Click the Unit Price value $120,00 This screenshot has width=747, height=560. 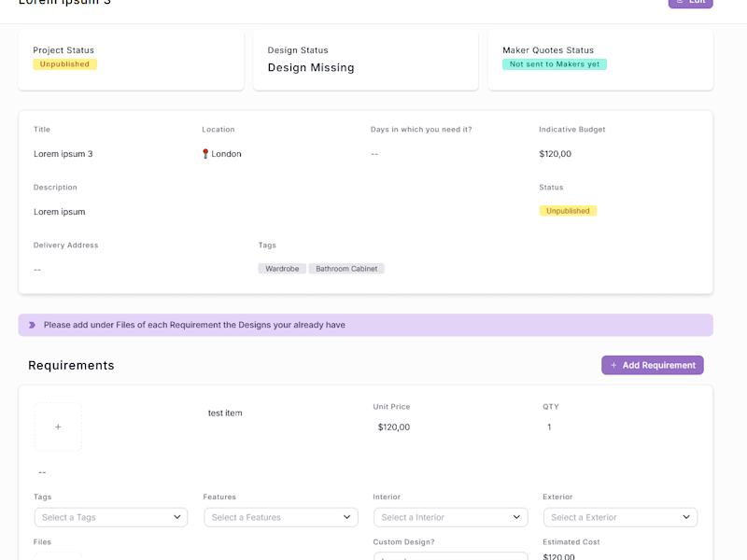coord(394,427)
